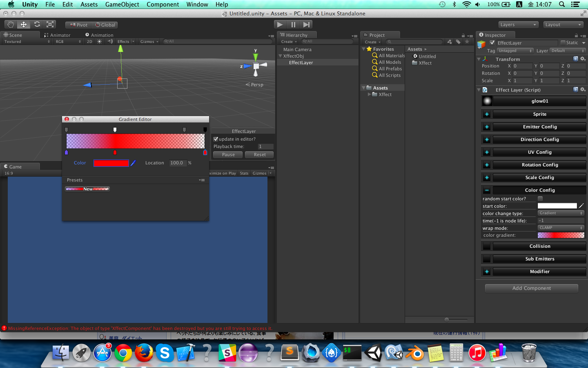Open the GameObject menu
The image size is (588, 368).
point(122,4)
